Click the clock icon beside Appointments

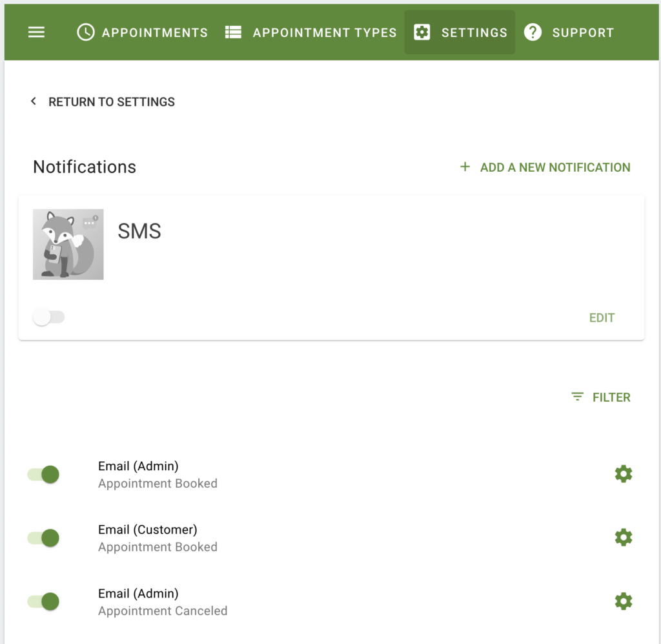tap(86, 32)
